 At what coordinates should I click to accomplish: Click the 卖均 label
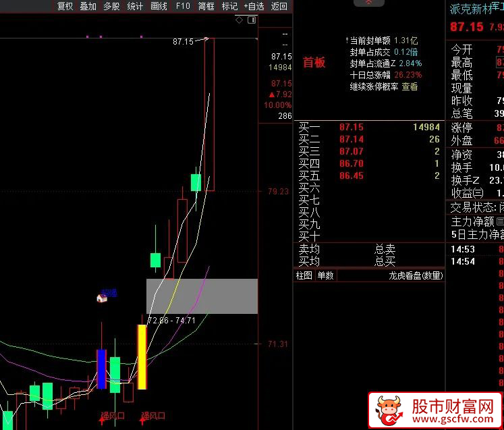click(x=309, y=249)
